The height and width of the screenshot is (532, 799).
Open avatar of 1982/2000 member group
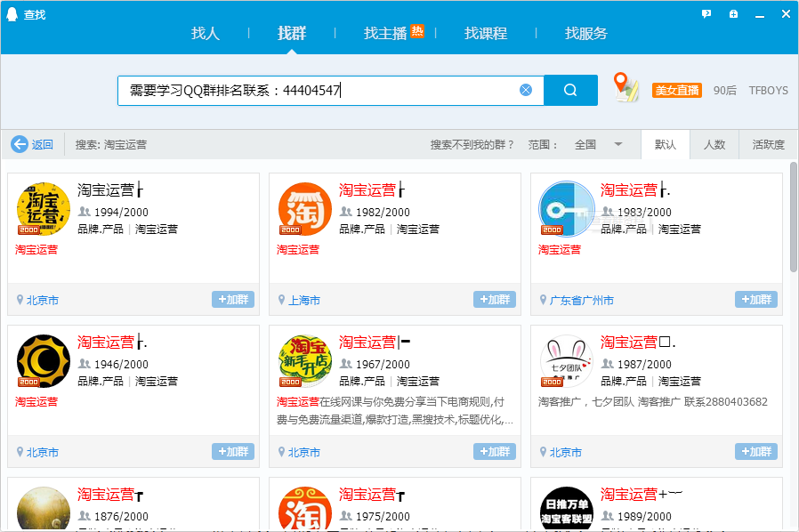tap(304, 209)
